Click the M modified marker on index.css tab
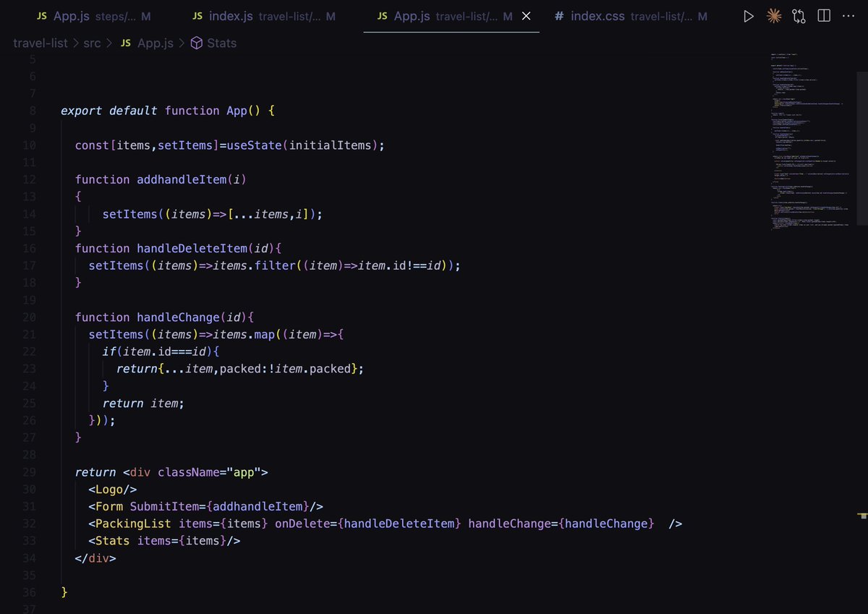This screenshot has width=868, height=614. coord(702,16)
